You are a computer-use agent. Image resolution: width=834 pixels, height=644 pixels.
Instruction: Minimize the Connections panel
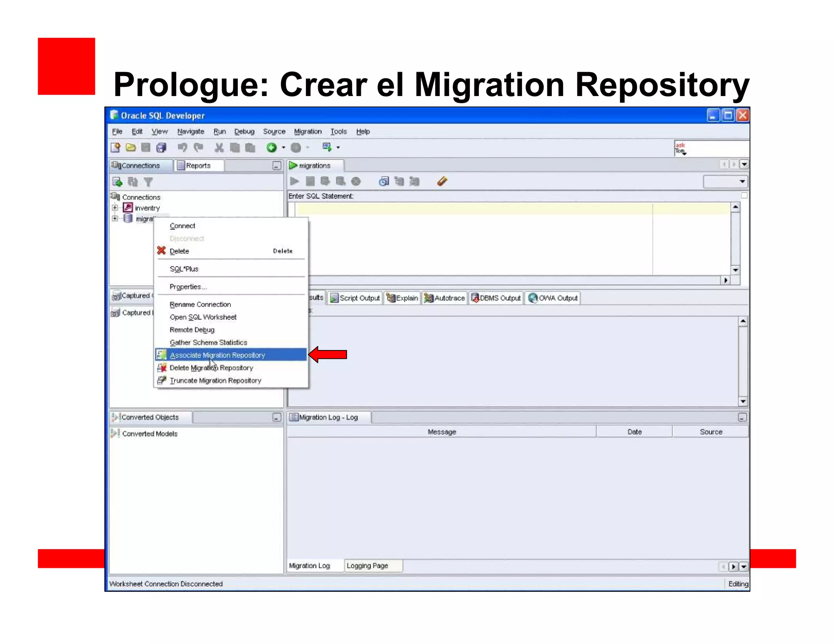(x=277, y=166)
